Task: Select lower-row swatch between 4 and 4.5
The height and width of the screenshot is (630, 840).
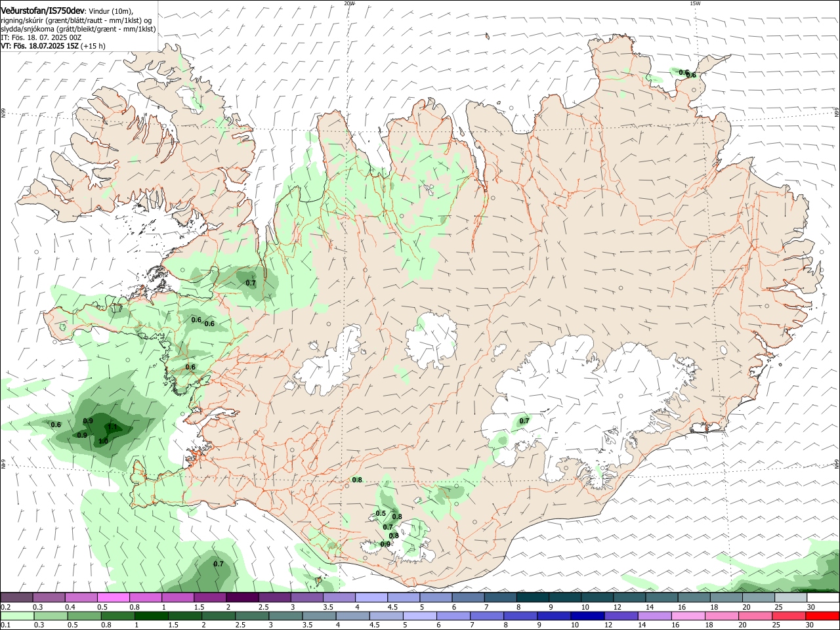Action: point(353,616)
